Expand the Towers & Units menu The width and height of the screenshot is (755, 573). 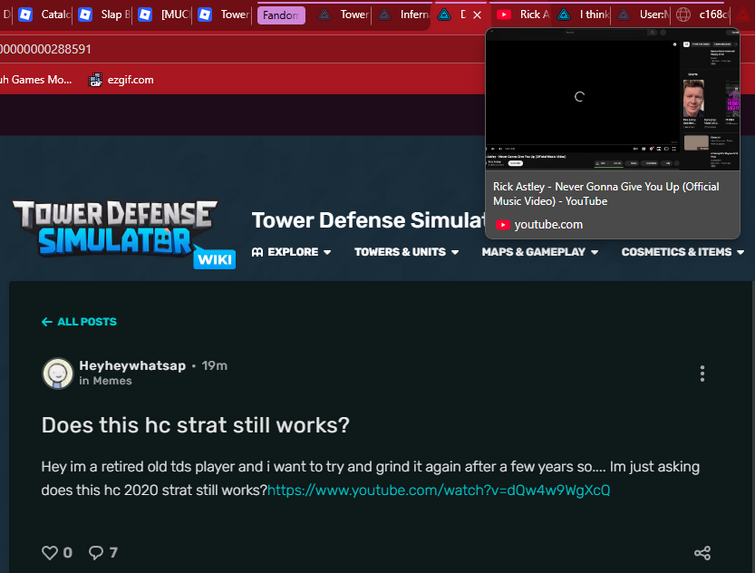[406, 252]
